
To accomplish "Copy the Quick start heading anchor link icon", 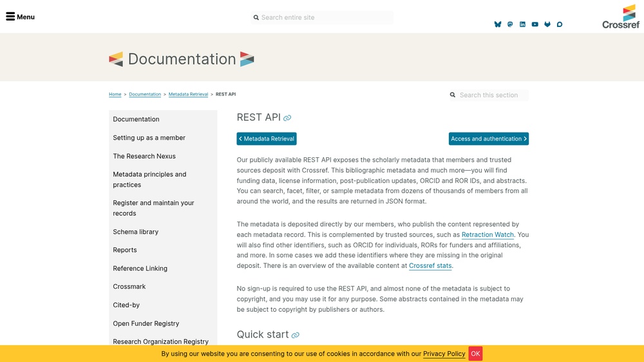I will [x=296, y=336].
